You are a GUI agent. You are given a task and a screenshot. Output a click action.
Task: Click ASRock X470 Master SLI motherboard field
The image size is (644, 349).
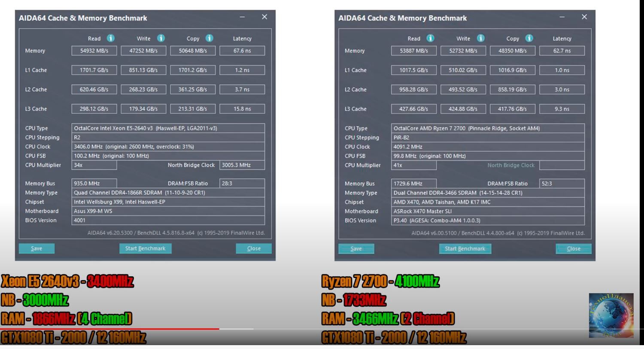pos(488,211)
